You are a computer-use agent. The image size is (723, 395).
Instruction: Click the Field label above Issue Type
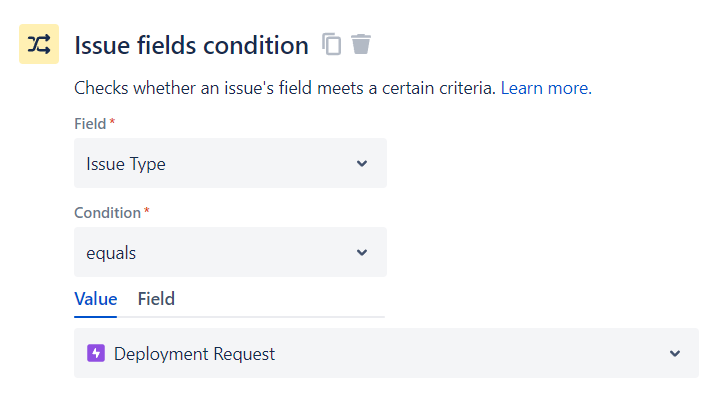click(x=90, y=124)
